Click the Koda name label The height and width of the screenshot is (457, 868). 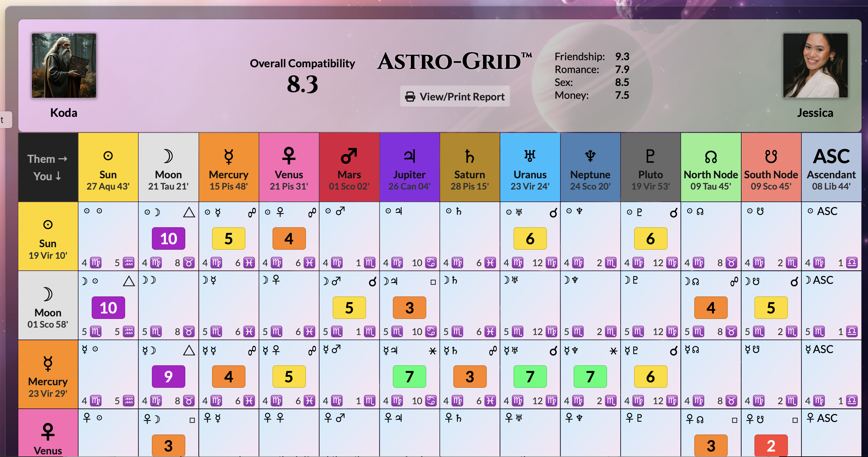tap(64, 113)
